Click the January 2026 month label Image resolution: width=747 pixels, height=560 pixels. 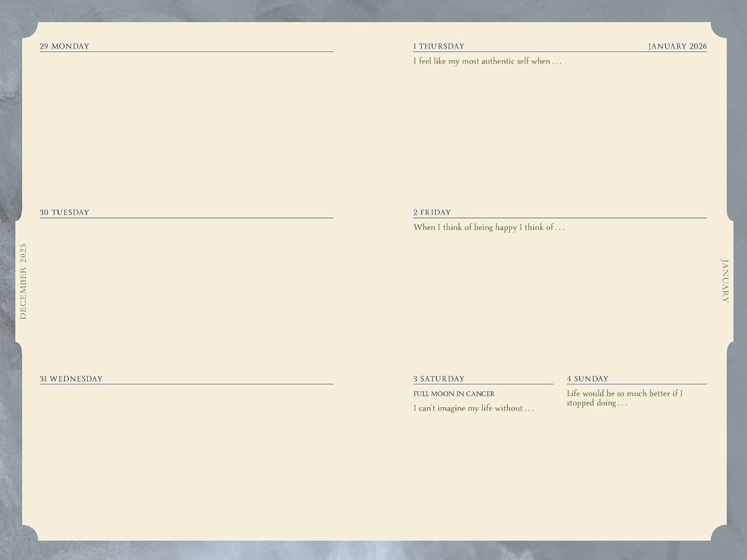[677, 46]
